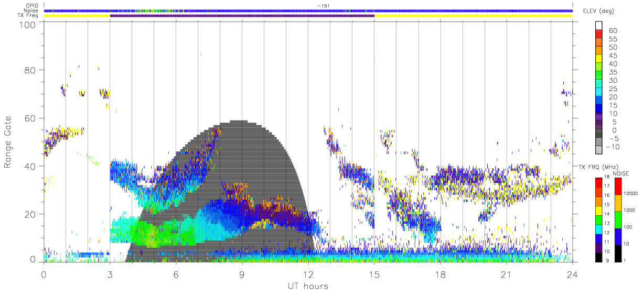
Task: Click the 9 tick label on UT hours axis
Action: [242, 274]
